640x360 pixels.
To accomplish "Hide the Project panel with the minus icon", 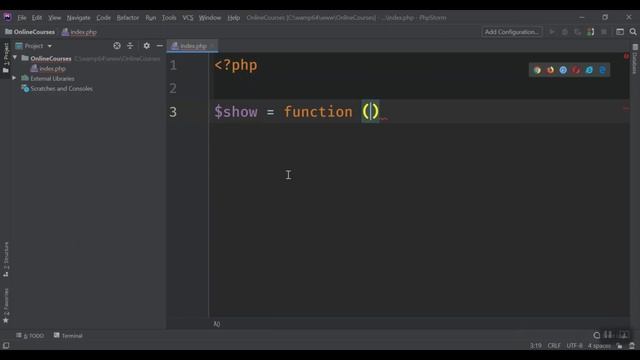I will pos(160,46).
